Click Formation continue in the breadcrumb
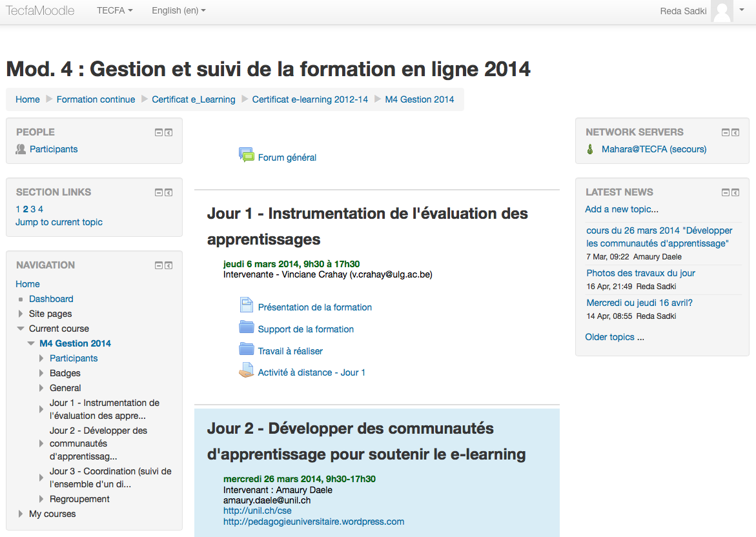Screen dimensions: 756x537 (96, 99)
